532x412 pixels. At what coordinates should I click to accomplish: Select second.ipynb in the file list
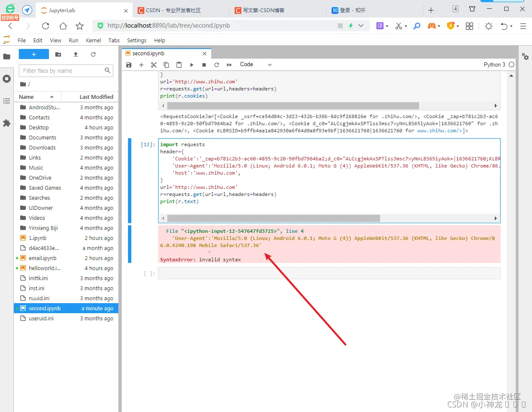coord(67,309)
